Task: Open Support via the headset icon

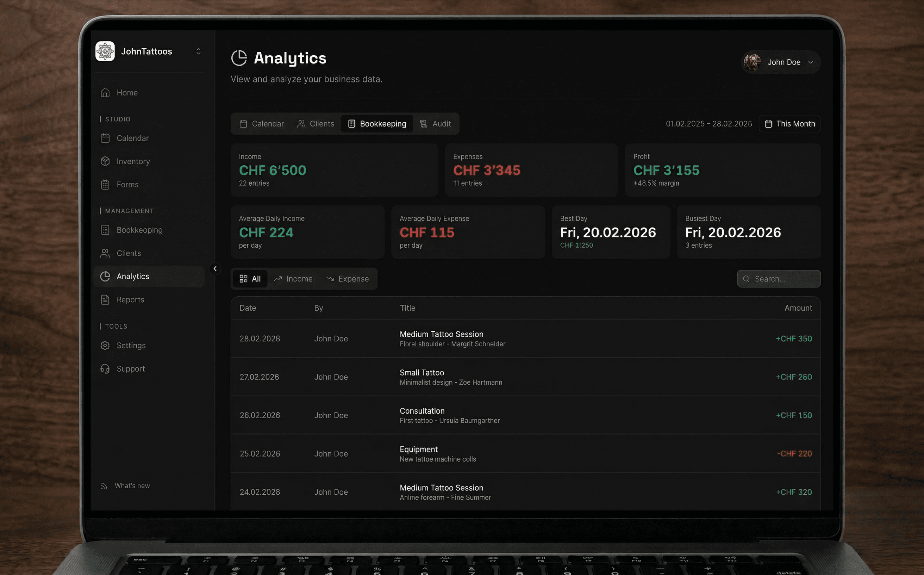Action: [x=105, y=369]
